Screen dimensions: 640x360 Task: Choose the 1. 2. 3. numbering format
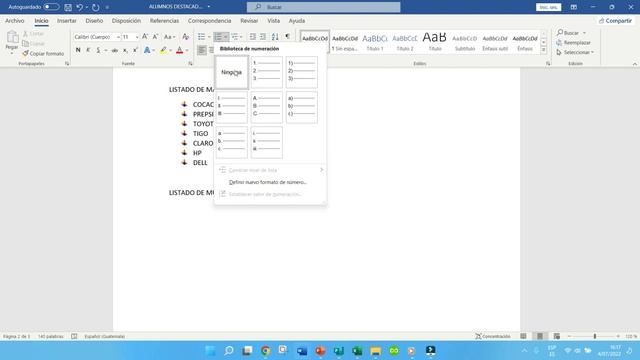coord(267,72)
